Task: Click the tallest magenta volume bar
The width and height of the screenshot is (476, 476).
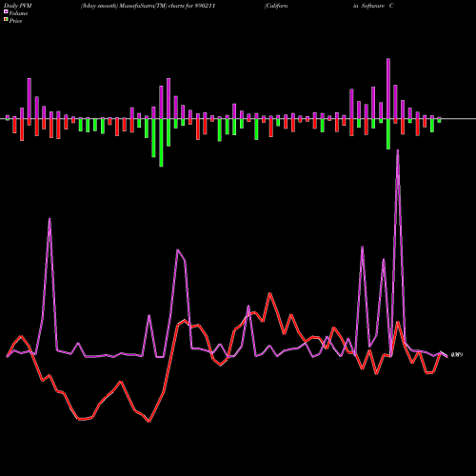Action: pos(388,89)
